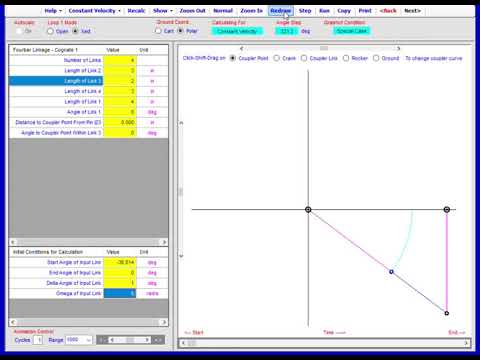Click left arrow of linkage table scrollbar
The width and height of the screenshot is (480, 360).
(x=13, y=242)
